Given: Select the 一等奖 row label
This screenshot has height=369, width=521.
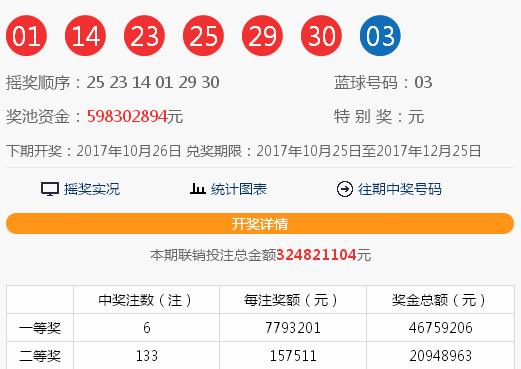Looking at the screenshot, I should pyautogui.click(x=40, y=328).
